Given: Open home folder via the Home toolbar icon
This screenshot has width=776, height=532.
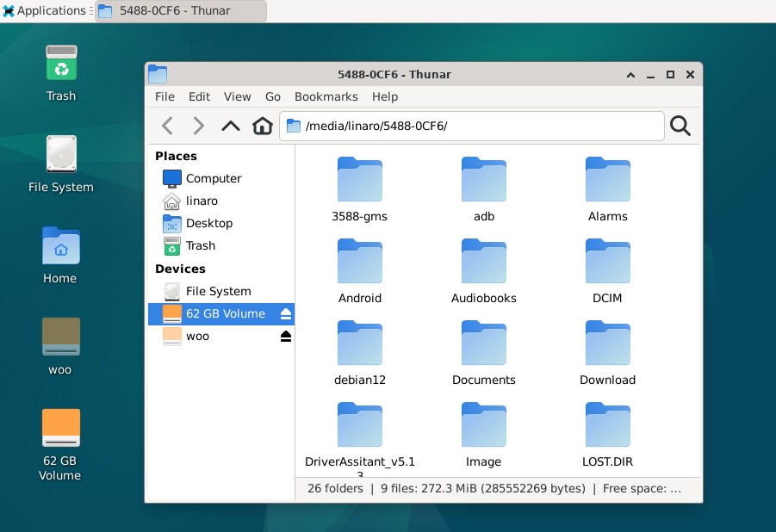Looking at the screenshot, I should click(262, 126).
